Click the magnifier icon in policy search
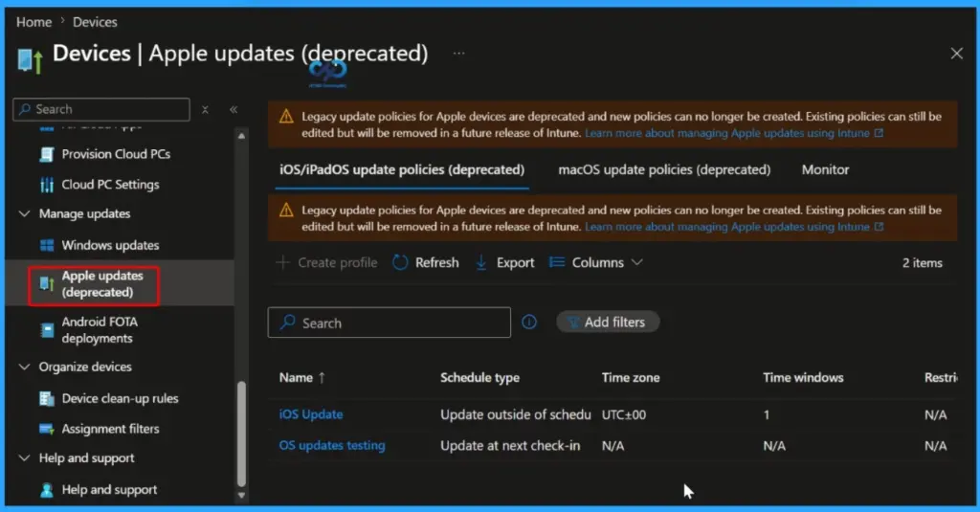The image size is (980, 512). tap(287, 322)
